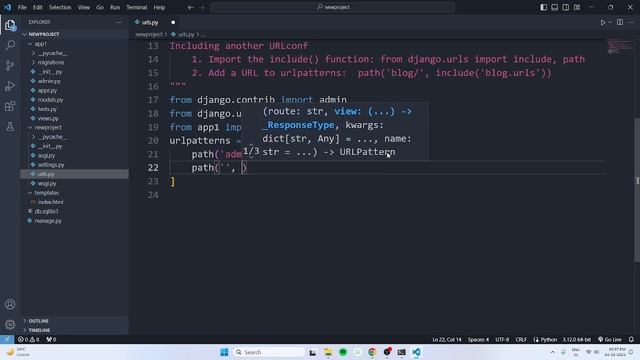Click the Run Python File play button
640x360 pixels.
(x=602, y=22)
